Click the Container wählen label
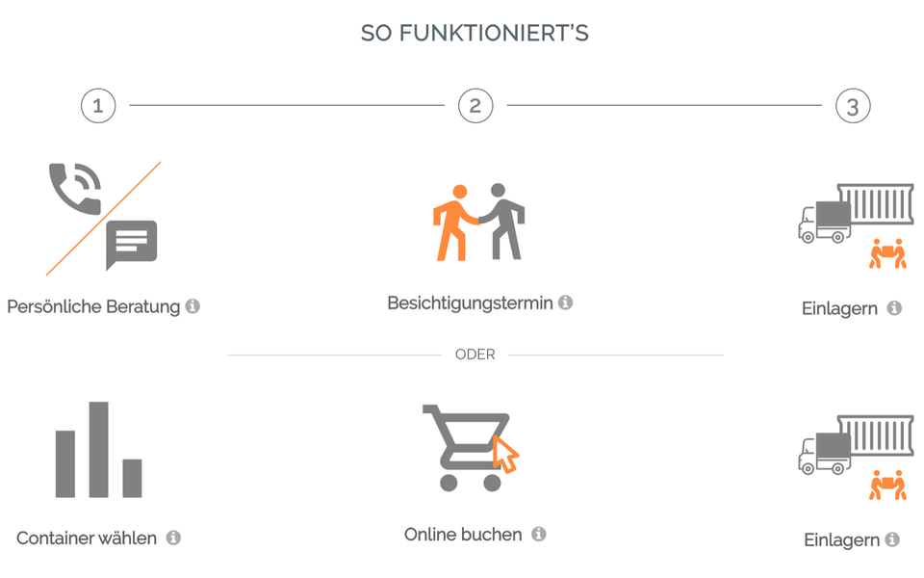 [x=87, y=539]
